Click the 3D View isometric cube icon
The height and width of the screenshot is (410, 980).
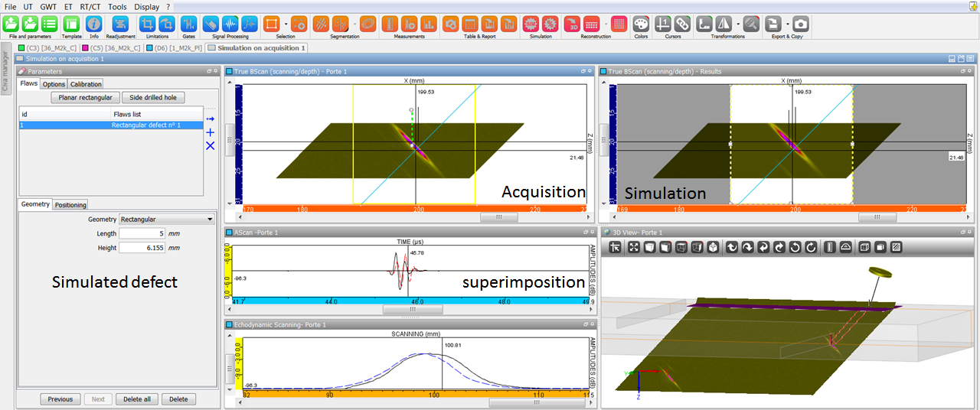coord(712,247)
